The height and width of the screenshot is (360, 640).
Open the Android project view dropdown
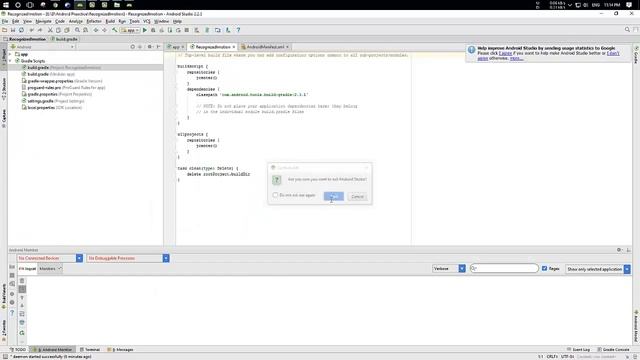[x=43, y=47]
